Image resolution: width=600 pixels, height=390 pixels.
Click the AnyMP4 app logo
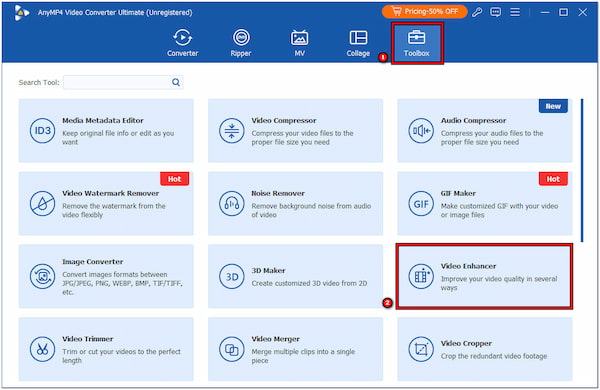[21, 13]
